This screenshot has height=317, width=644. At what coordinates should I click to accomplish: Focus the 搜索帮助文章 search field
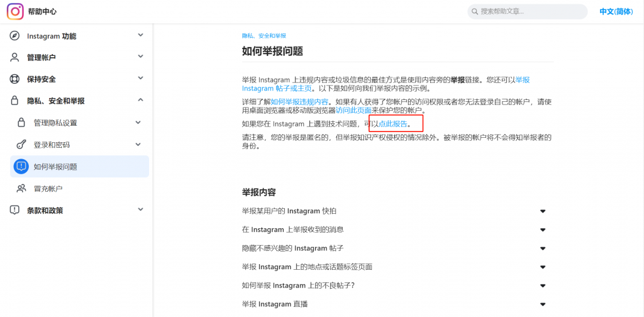[528, 11]
